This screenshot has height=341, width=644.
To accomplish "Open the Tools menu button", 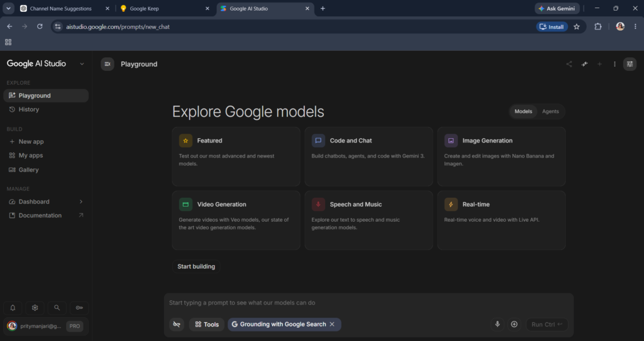I will [x=206, y=324].
